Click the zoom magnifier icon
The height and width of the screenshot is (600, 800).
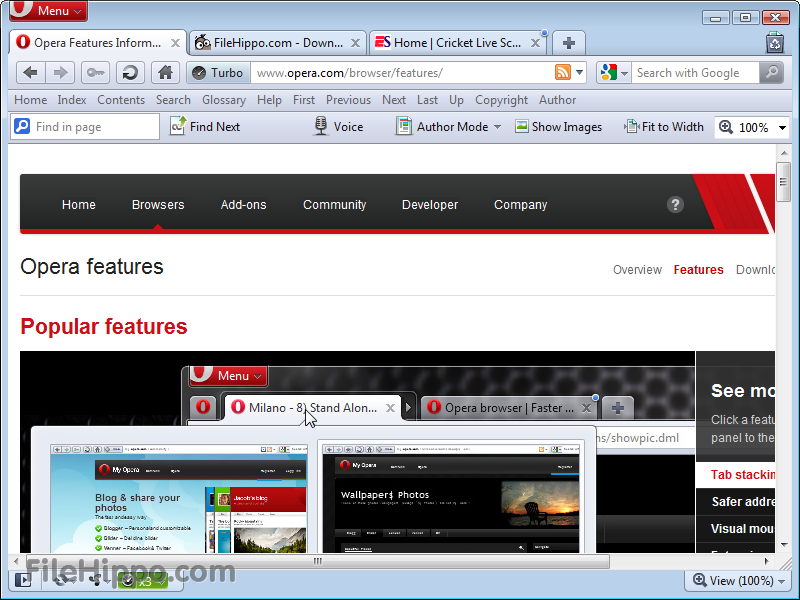(x=726, y=127)
